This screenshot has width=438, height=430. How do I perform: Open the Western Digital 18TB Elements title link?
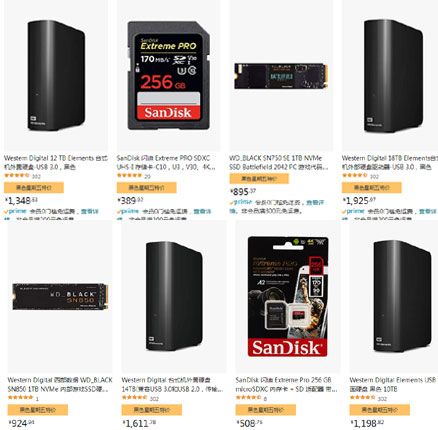[390, 162]
